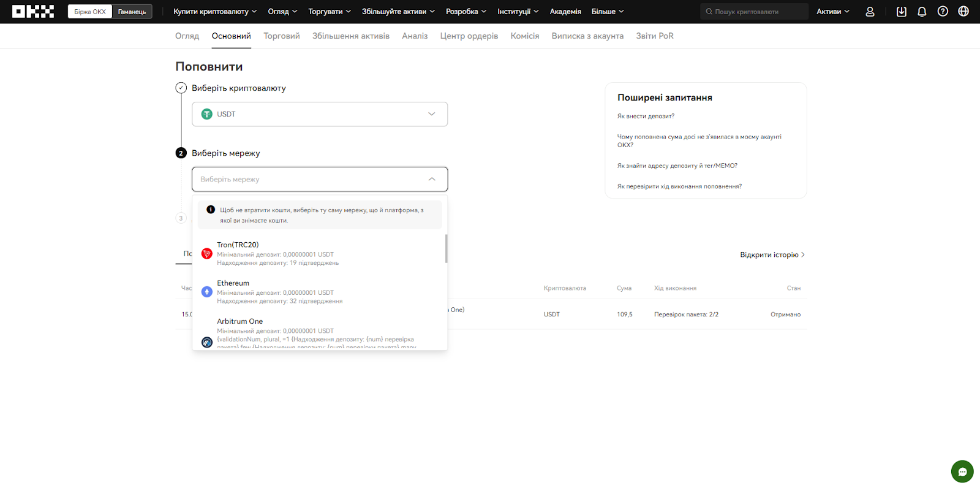Switch to the Торговий tab

tap(282, 36)
